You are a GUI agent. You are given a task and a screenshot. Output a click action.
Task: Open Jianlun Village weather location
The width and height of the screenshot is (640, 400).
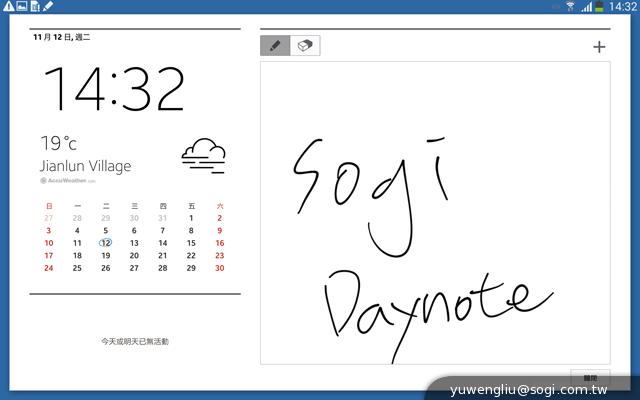point(85,166)
